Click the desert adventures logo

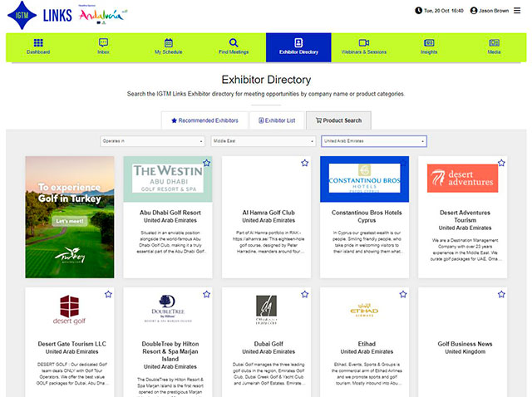click(x=462, y=179)
